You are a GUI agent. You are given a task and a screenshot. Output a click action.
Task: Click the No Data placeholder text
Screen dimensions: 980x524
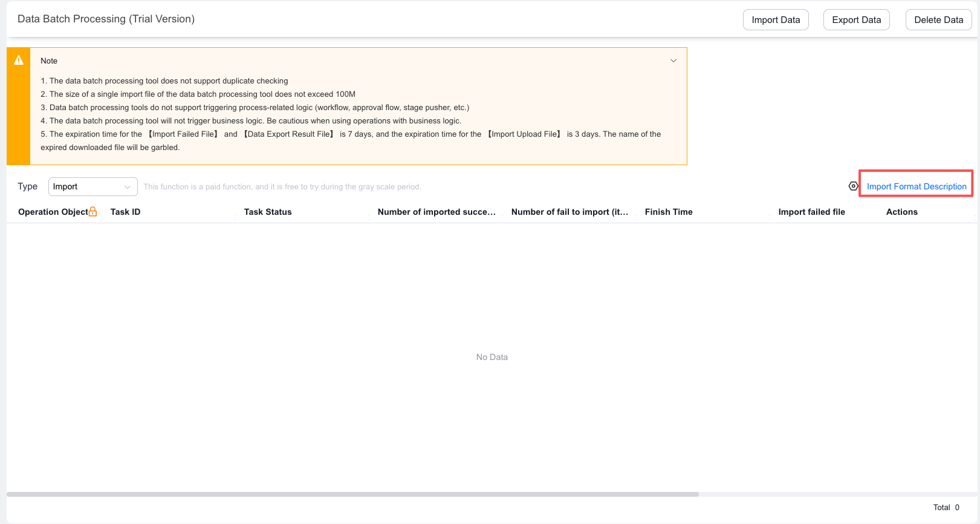click(492, 357)
